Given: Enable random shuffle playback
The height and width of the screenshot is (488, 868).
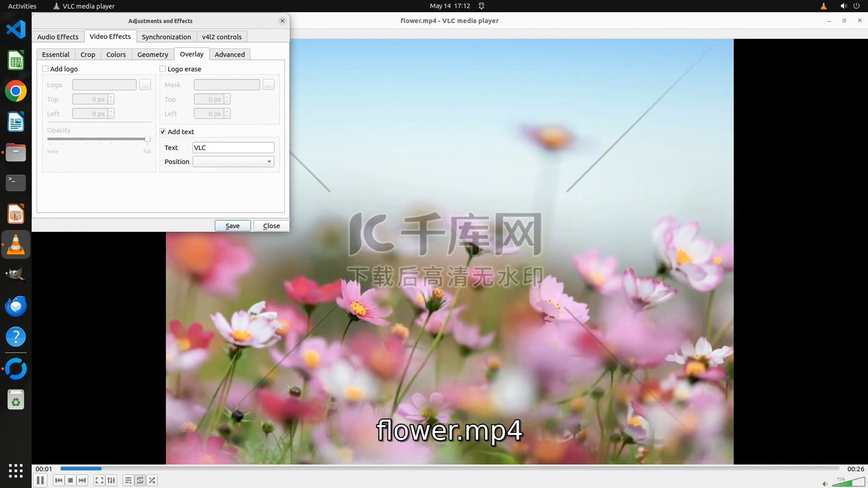Looking at the screenshot, I should pos(152,480).
